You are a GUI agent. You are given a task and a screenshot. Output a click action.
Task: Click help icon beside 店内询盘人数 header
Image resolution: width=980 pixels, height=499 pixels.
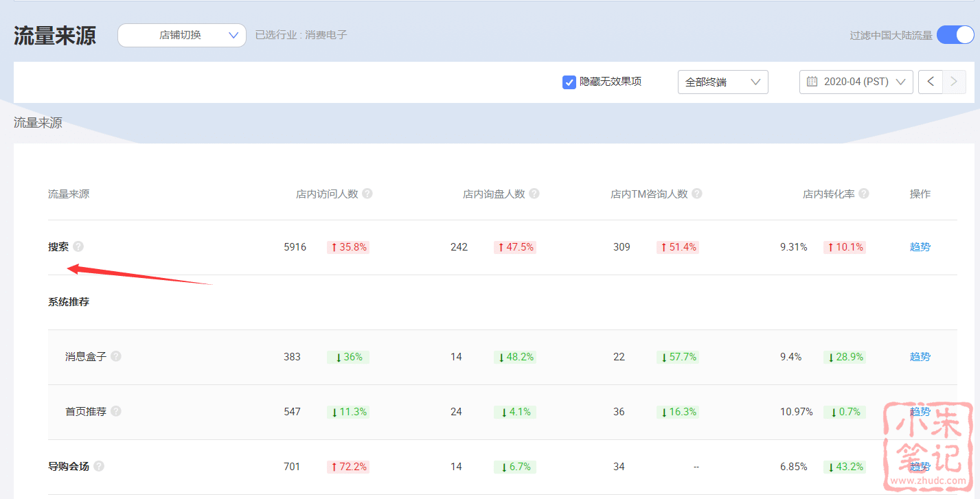(534, 194)
